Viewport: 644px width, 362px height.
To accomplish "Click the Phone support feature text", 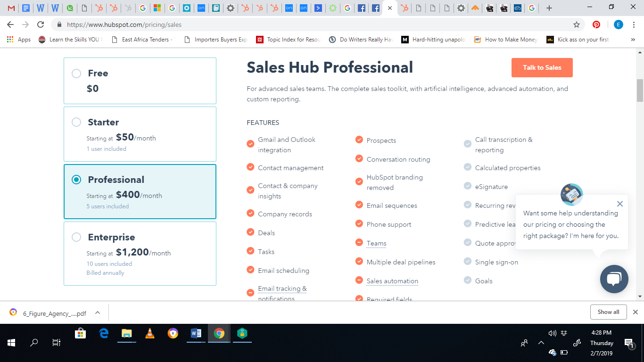I will point(389,224).
